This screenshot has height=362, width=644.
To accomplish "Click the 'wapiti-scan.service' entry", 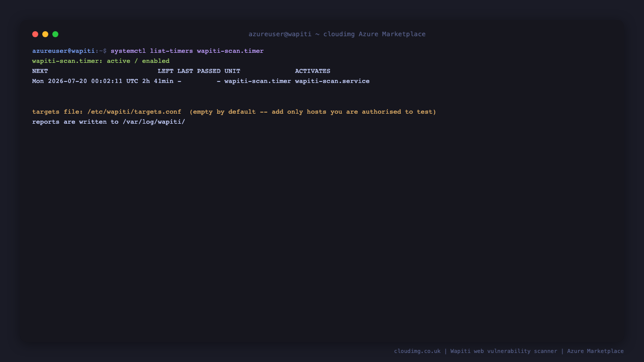I will pyautogui.click(x=333, y=81).
